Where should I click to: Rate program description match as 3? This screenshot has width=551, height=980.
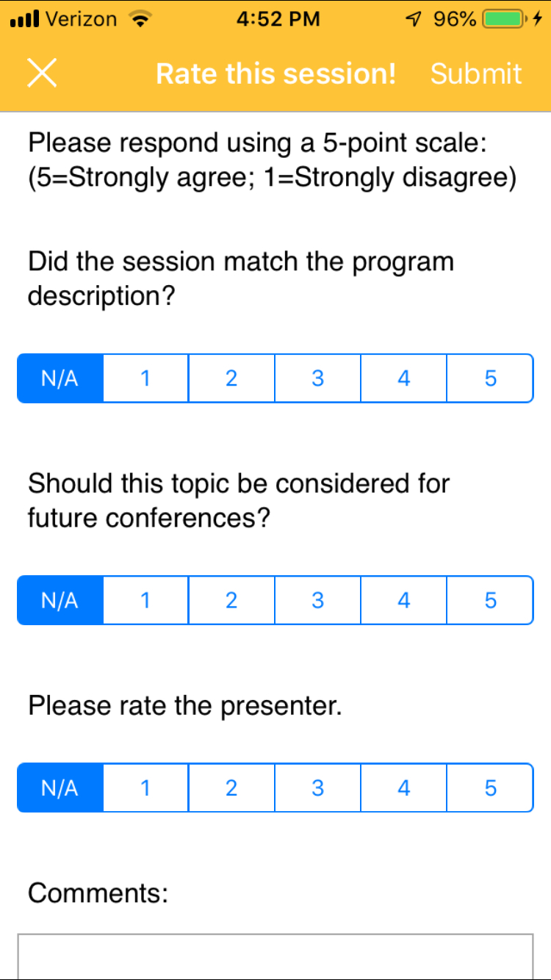pyautogui.click(x=318, y=378)
